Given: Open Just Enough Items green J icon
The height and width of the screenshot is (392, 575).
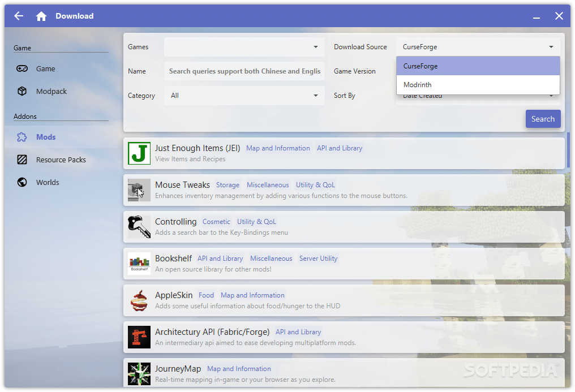Looking at the screenshot, I should tap(139, 153).
